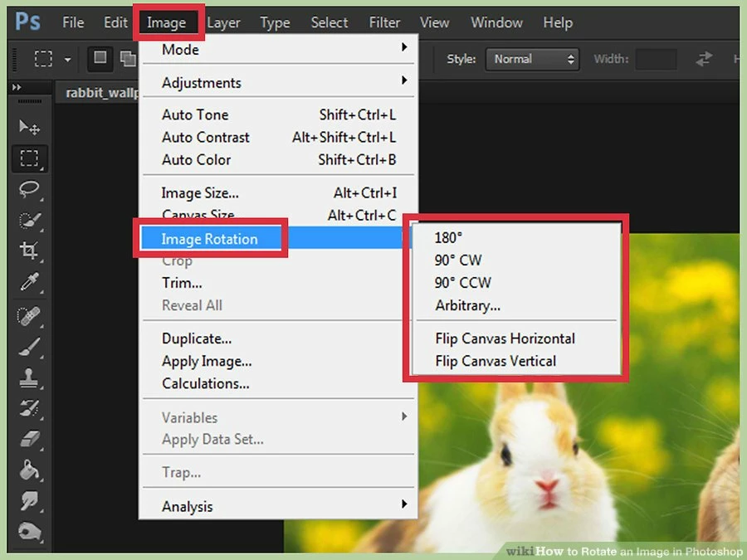Viewport: 747px width, 560px height.
Task: Open the Edit menu
Action: point(115,22)
